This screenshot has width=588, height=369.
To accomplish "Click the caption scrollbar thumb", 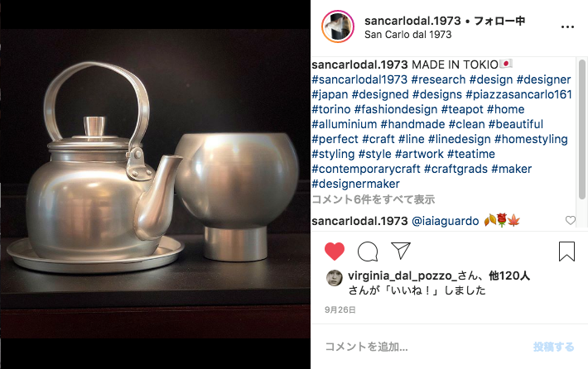I will 582,129.
